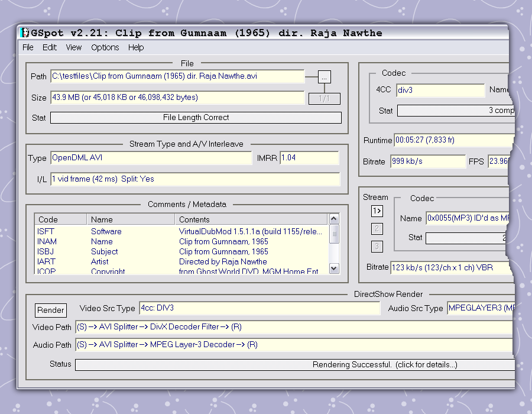This screenshot has width=532, height=414.
Task: Click the Video Path field with DivX Decoder Filter
Action: coord(294,327)
